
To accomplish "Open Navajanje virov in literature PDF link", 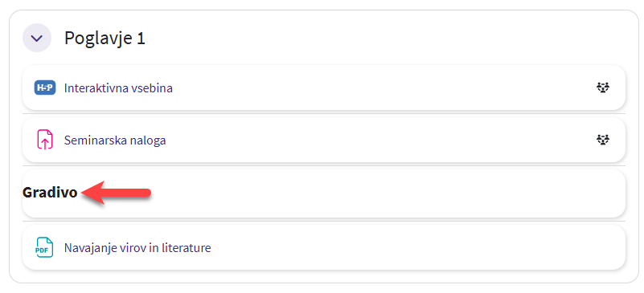I will pos(137,248).
